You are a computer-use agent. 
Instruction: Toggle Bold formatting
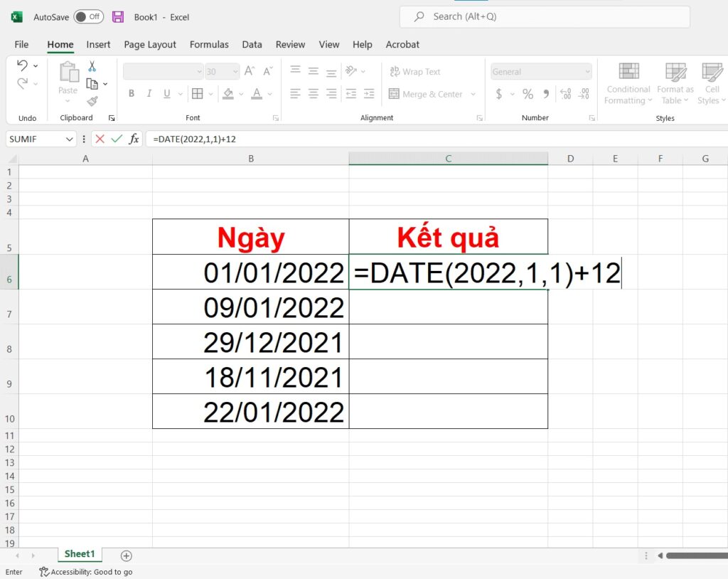tap(131, 93)
